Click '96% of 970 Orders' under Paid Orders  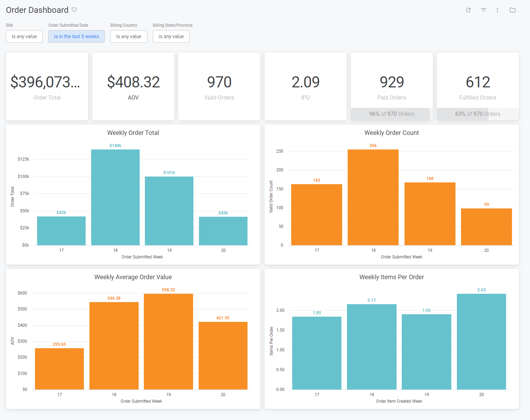point(391,114)
